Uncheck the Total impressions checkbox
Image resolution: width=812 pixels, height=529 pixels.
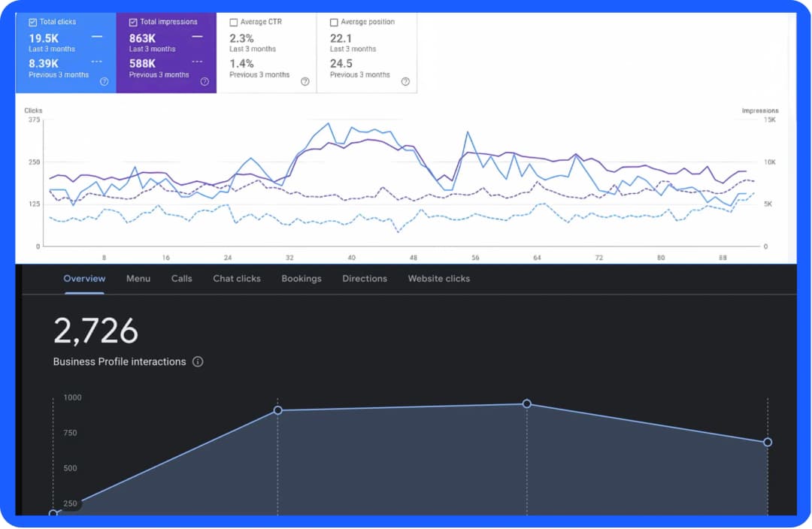coord(133,23)
